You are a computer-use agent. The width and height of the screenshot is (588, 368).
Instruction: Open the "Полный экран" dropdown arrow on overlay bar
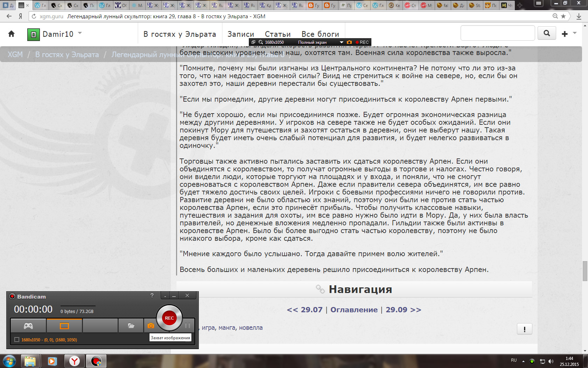(341, 42)
